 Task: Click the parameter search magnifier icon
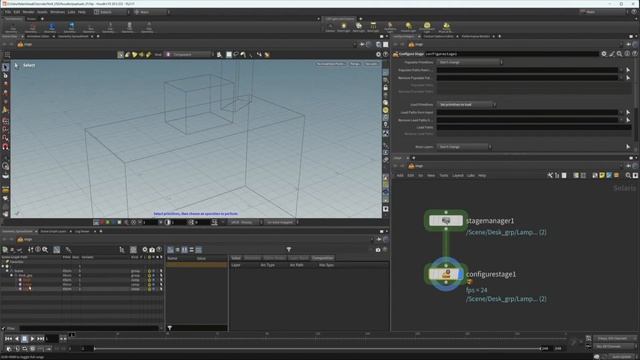[x=619, y=54]
